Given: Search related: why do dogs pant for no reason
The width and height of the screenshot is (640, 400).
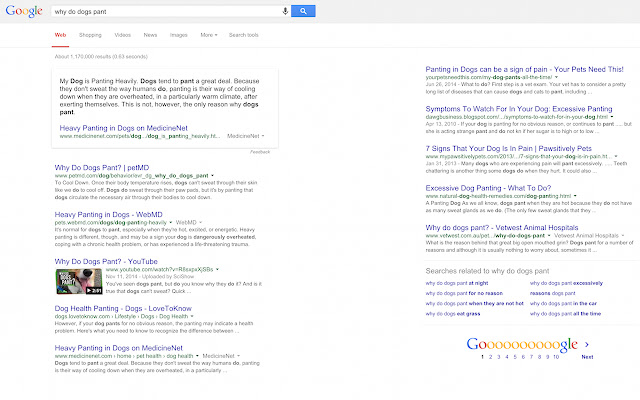Looking at the screenshot, I should pos(464,293).
